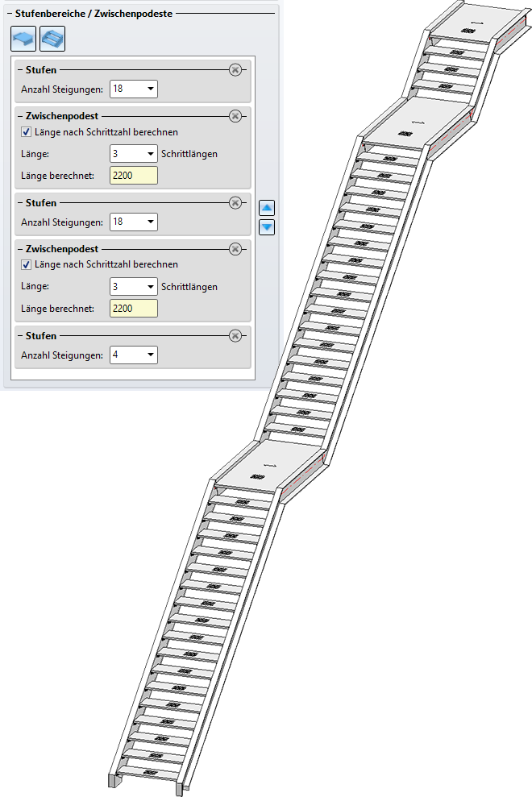This screenshot has width=532, height=797.
Task: Click the add intermediate landing icon
Action: [x=23, y=39]
